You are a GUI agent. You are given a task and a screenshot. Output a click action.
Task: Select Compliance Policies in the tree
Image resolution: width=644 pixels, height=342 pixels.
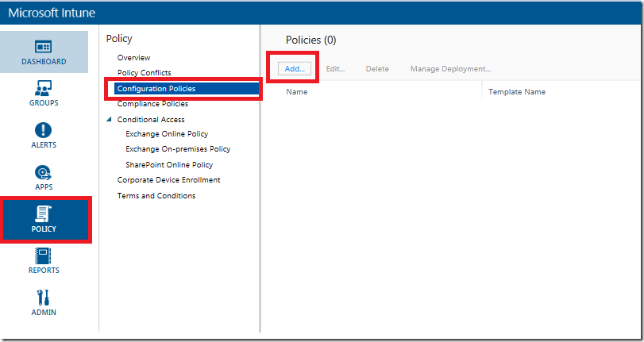coord(152,104)
